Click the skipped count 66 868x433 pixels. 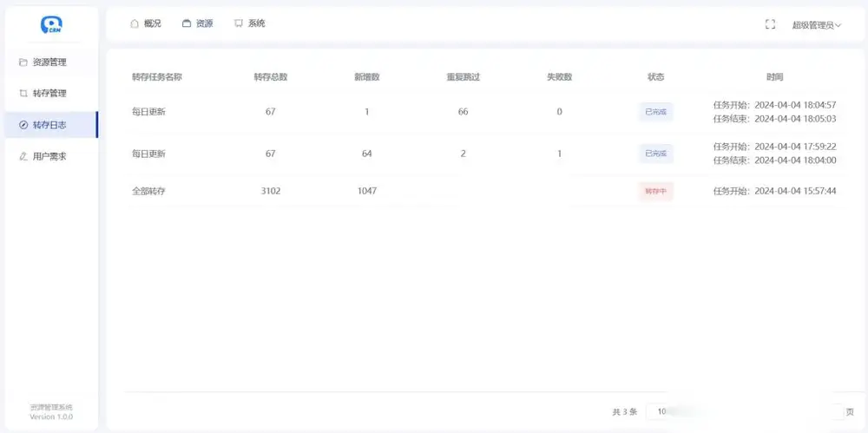click(464, 112)
